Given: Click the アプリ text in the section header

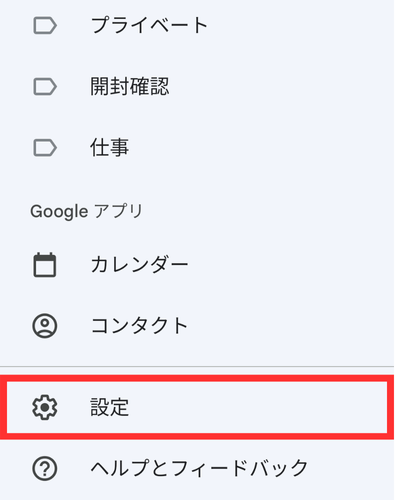Looking at the screenshot, I should pyautogui.click(x=119, y=211).
